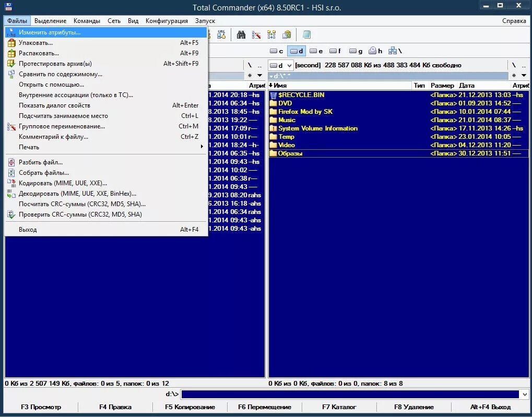The image size is (532, 417).
Task: Switch to drive g button
Action: 356,51
